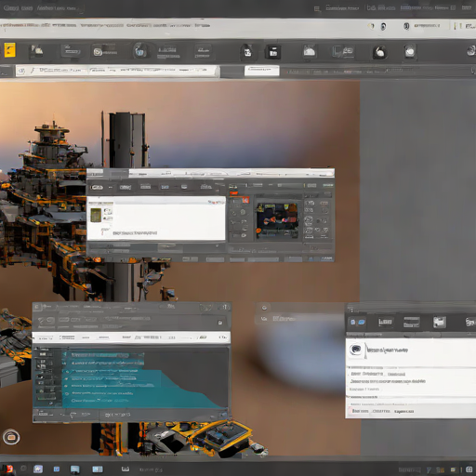Click the blue paired icons in the lower-right panel toolbar
The width and height of the screenshot is (476, 476).
(x=357, y=323)
